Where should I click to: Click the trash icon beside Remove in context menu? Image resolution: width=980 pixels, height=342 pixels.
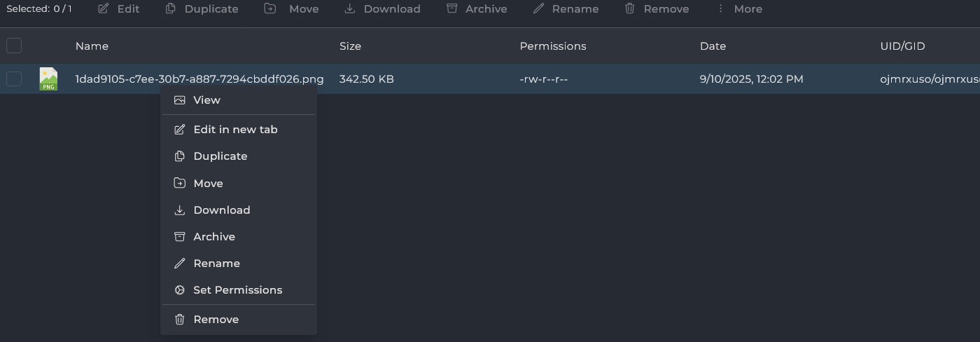click(180, 320)
